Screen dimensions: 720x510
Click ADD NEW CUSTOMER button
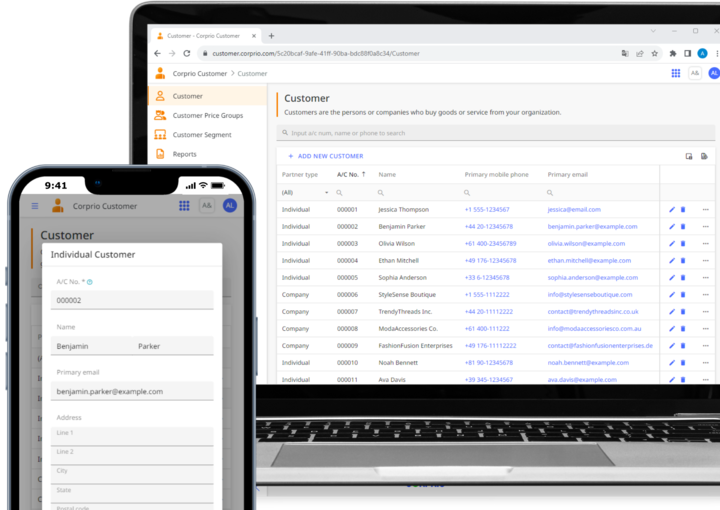(x=326, y=157)
